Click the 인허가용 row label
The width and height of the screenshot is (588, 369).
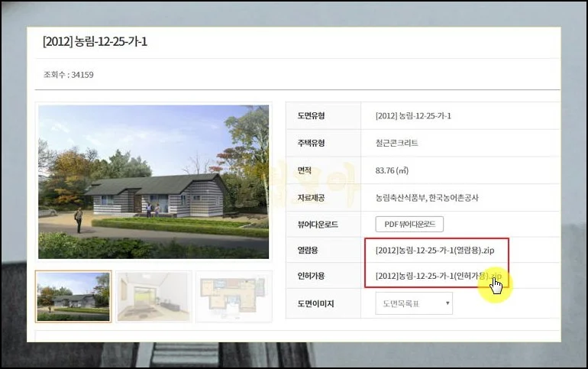[312, 276]
